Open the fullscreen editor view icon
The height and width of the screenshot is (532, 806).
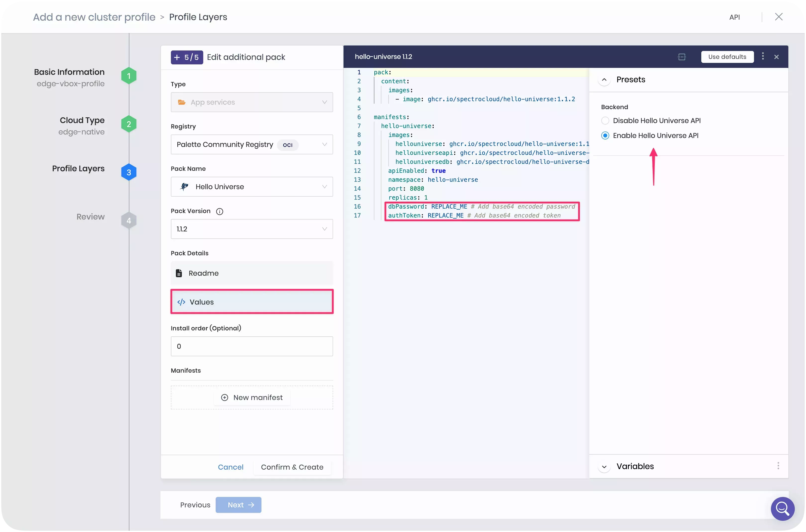click(x=681, y=57)
